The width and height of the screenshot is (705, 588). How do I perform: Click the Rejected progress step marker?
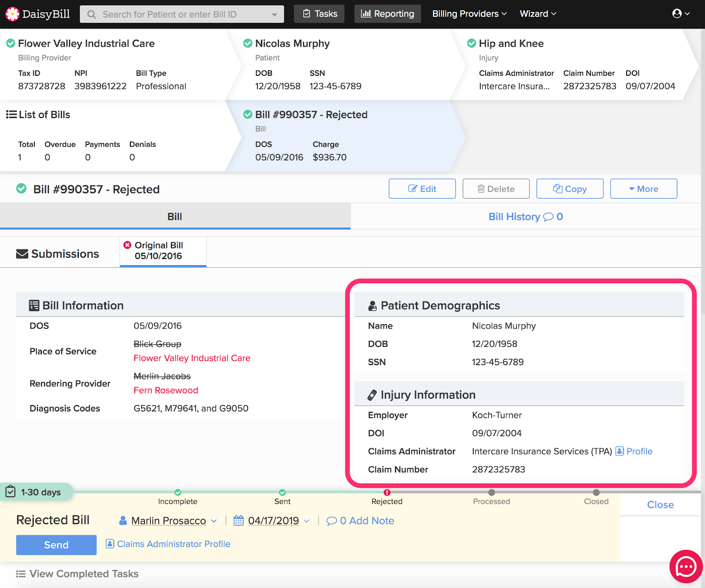click(x=387, y=492)
